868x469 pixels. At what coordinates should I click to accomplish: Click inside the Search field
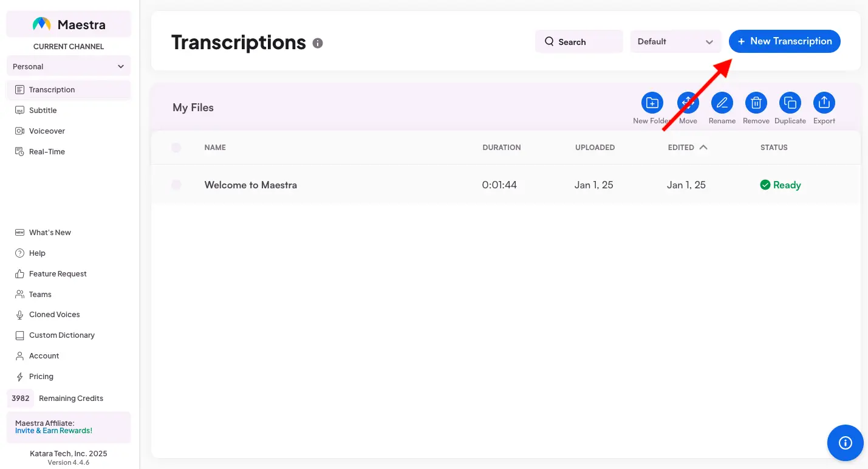[x=578, y=41]
